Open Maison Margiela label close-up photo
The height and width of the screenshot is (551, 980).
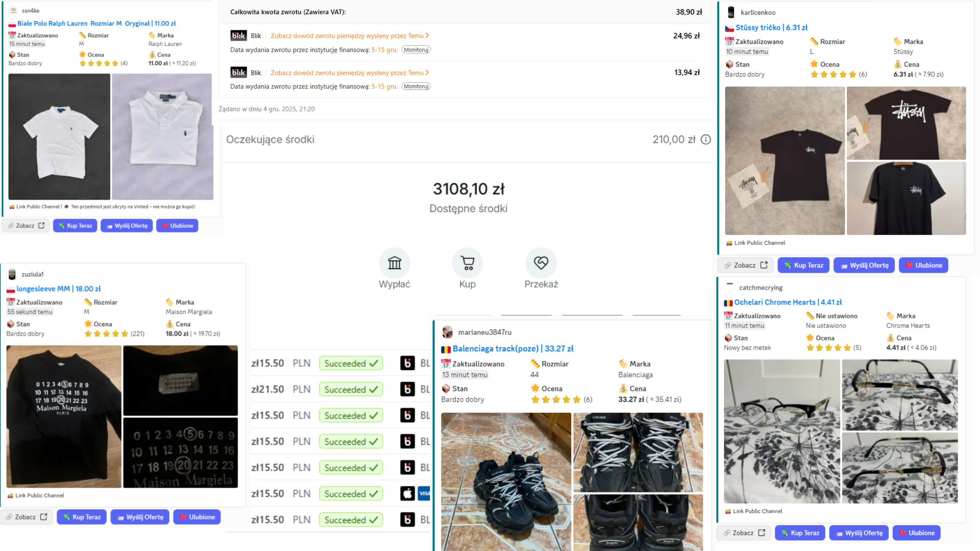pyautogui.click(x=180, y=380)
